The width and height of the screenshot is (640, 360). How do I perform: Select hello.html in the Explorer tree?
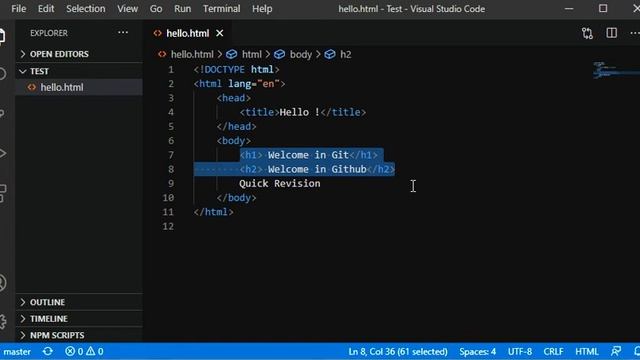[x=79, y=87]
